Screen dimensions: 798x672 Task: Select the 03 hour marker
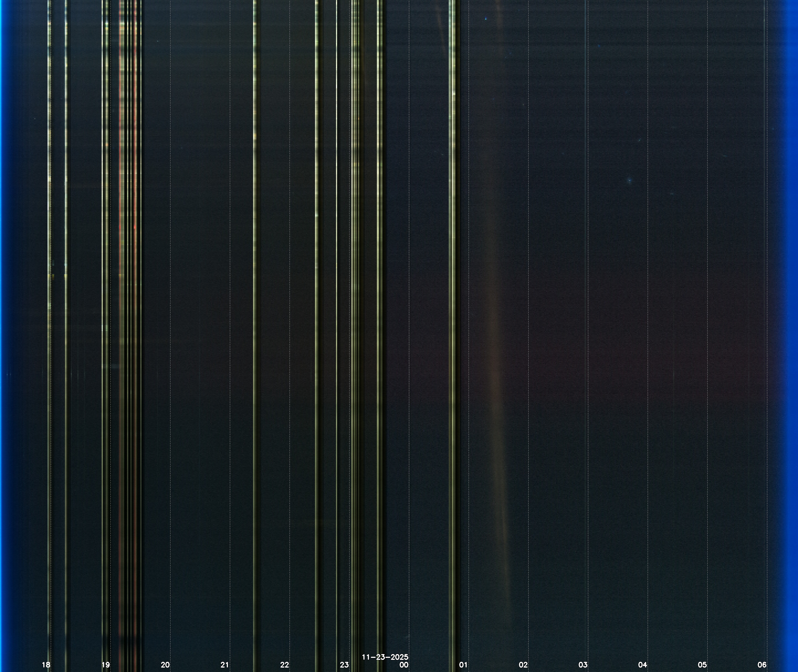583,665
